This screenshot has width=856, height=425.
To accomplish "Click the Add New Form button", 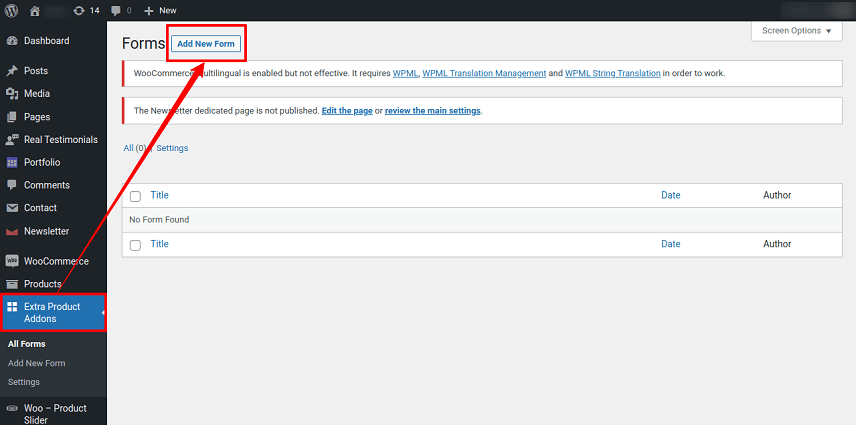I will tap(206, 44).
